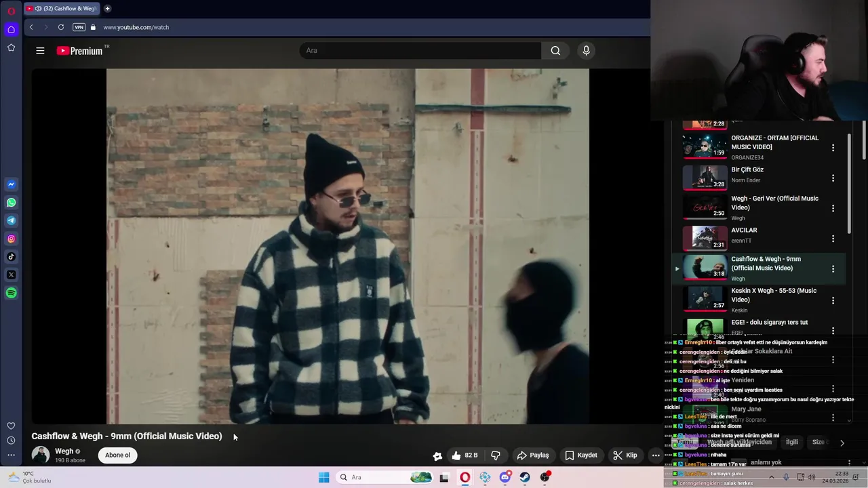Viewport: 868px width, 488px height.
Task: Open more actions ellipsis under video
Action: tap(656, 455)
